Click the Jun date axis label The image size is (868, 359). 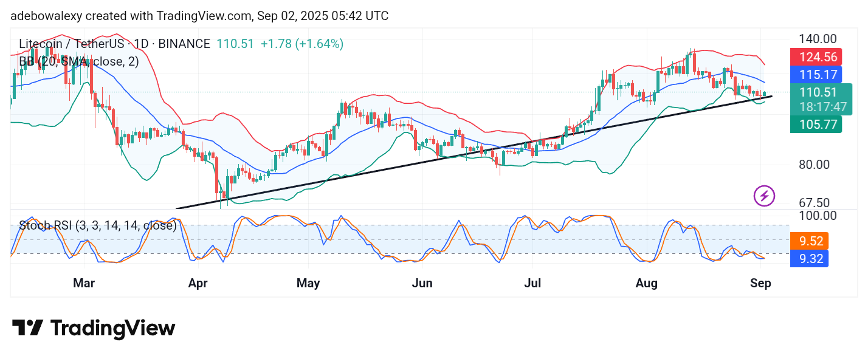[422, 283]
